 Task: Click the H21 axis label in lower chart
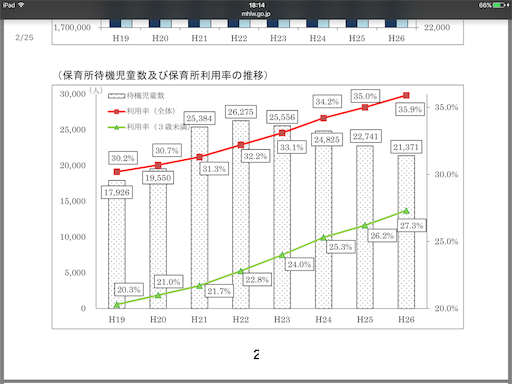click(x=199, y=319)
